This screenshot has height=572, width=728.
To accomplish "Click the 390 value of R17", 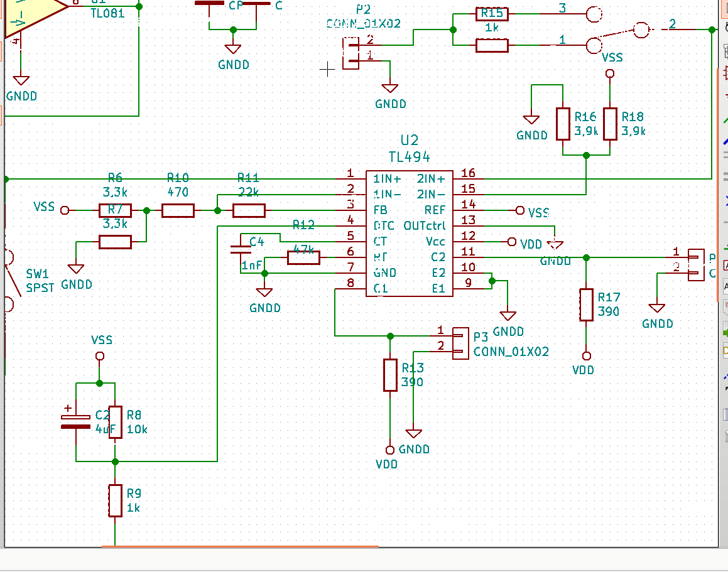I will point(608,311).
